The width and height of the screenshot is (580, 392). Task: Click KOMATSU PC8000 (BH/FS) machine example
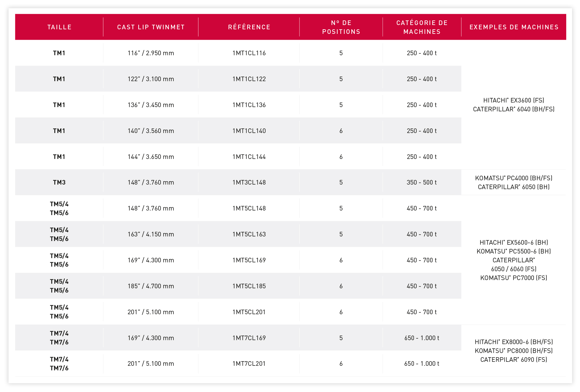click(513, 351)
